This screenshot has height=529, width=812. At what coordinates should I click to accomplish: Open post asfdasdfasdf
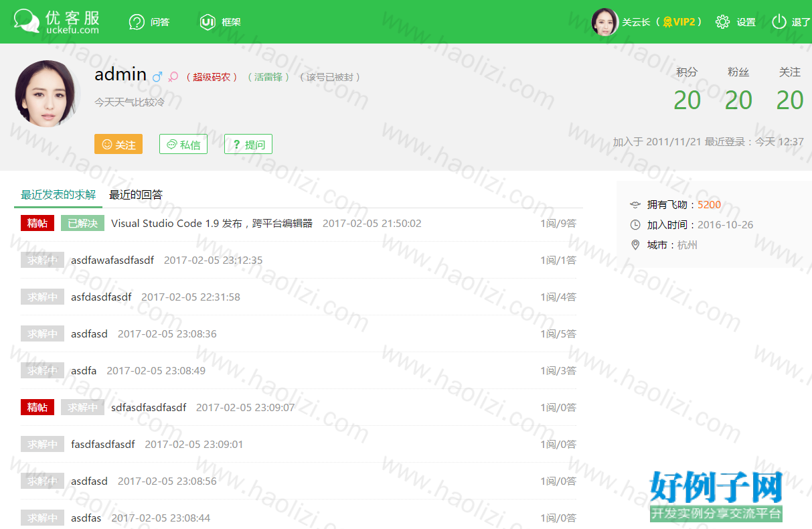[101, 297]
